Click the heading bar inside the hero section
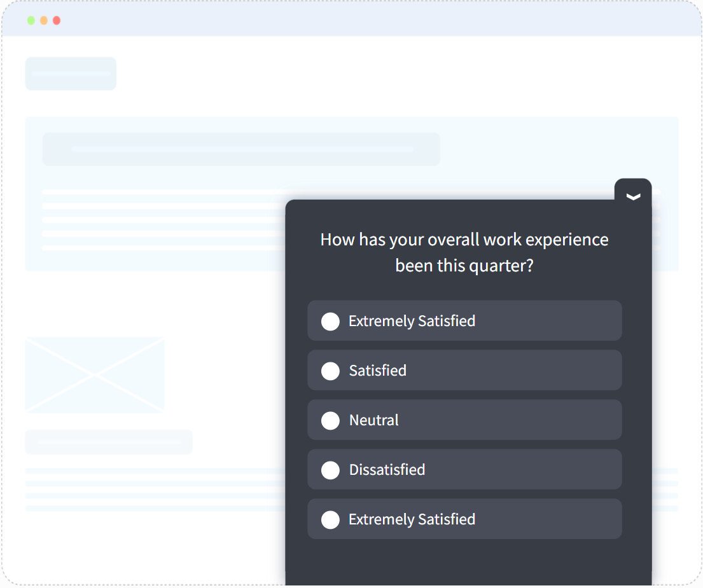Image resolution: width=703 pixels, height=588 pixels. tap(241, 149)
